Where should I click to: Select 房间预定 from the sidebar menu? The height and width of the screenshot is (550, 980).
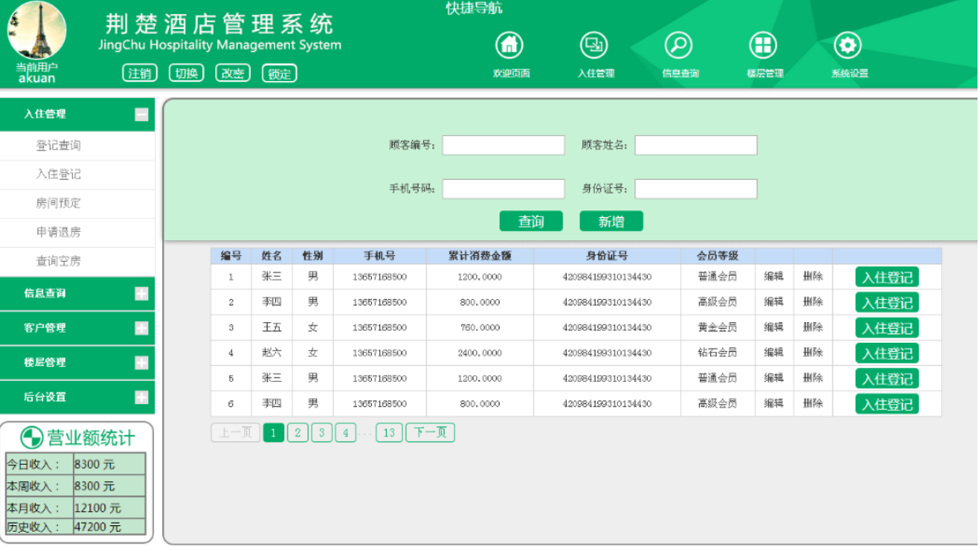pos(58,204)
